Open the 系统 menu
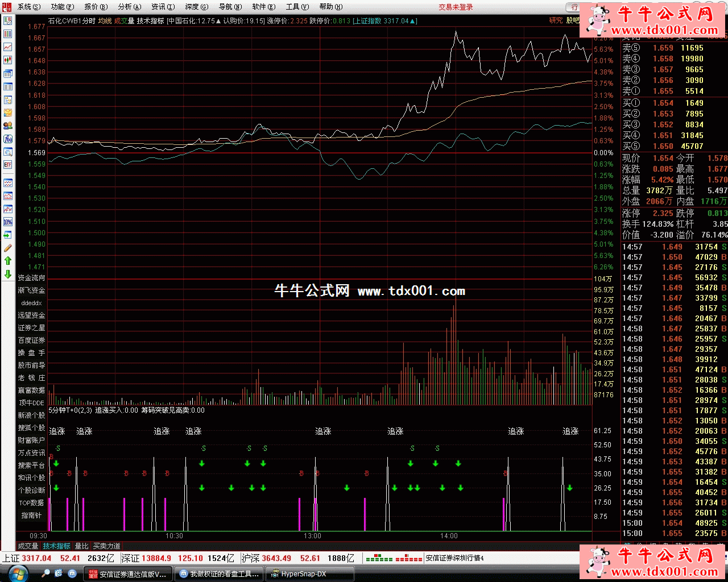The width and height of the screenshot is (728, 582). [x=28, y=7]
